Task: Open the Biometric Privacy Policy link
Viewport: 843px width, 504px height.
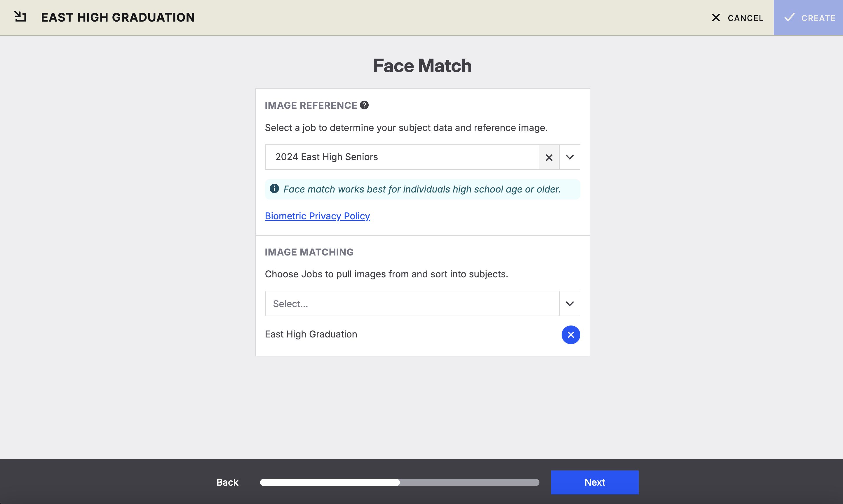Action: 317,216
